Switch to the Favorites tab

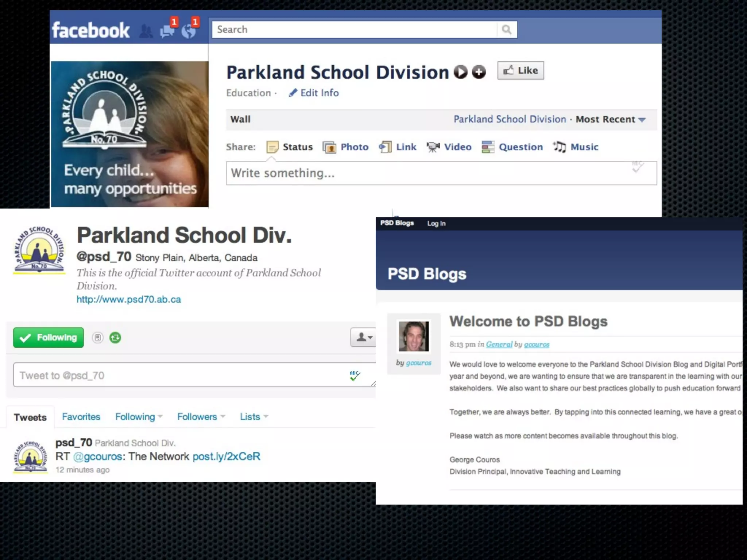pyautogui.click(x=81, y=417)
